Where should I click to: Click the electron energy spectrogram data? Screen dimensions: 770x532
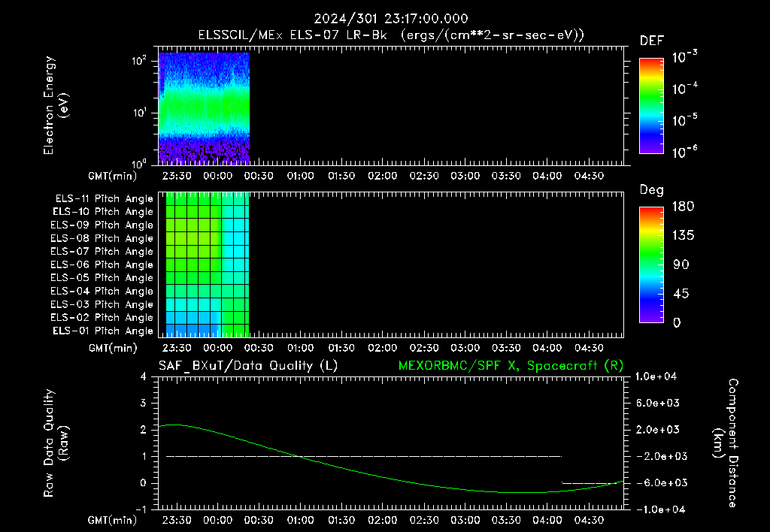205,108
